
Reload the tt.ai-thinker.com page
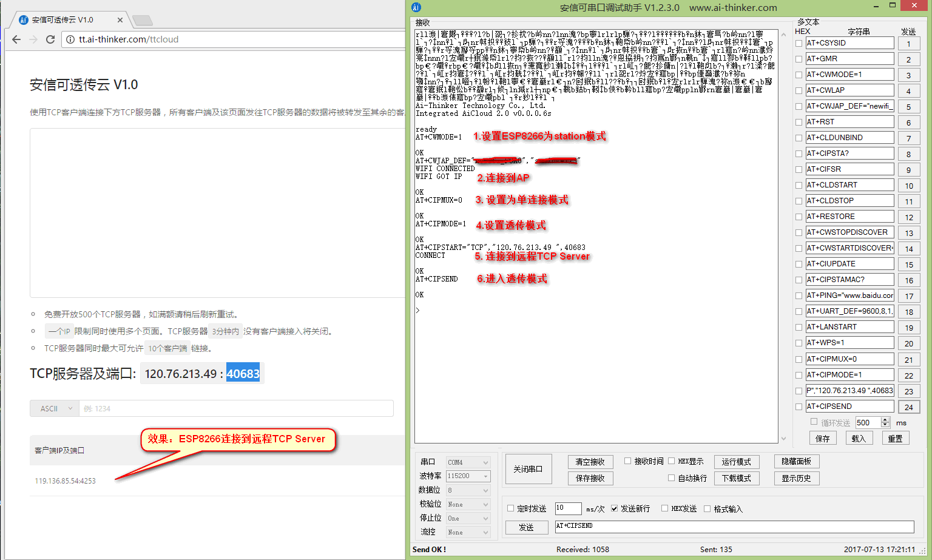point(50,39)
